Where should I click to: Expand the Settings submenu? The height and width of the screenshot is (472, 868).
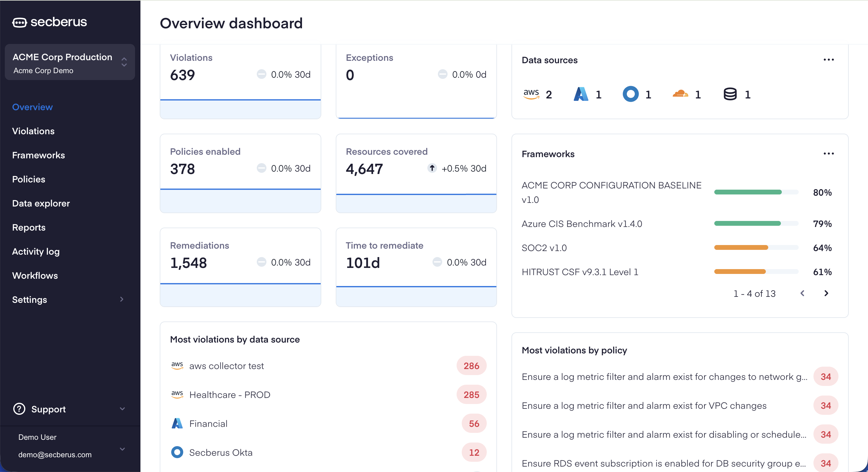coord(122,299)
